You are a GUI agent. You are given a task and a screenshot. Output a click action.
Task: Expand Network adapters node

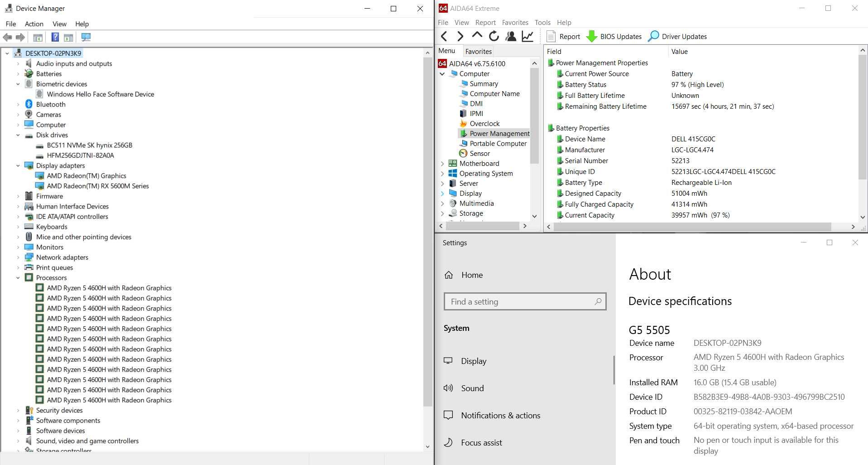pos(18,257)
